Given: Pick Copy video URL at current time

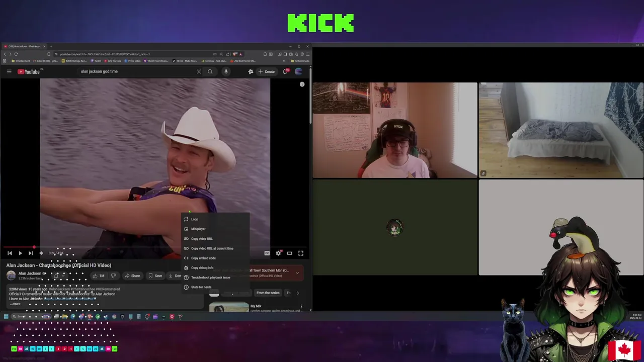Looking at the screenshot, I should coord(215,248).
